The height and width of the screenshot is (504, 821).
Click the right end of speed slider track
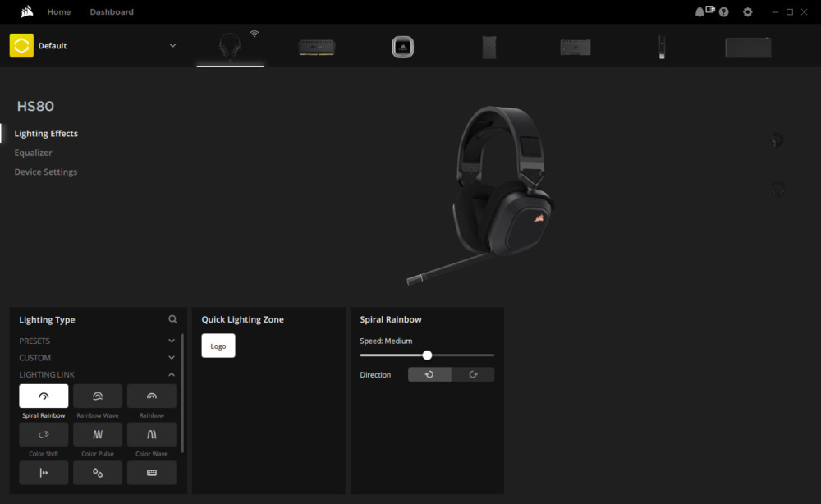493,355
